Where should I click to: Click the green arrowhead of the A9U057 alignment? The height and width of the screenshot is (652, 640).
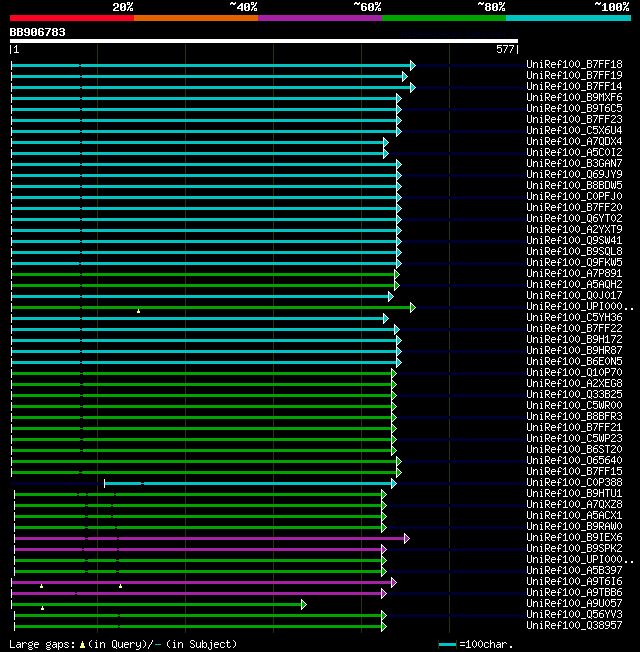click(304, 605)
